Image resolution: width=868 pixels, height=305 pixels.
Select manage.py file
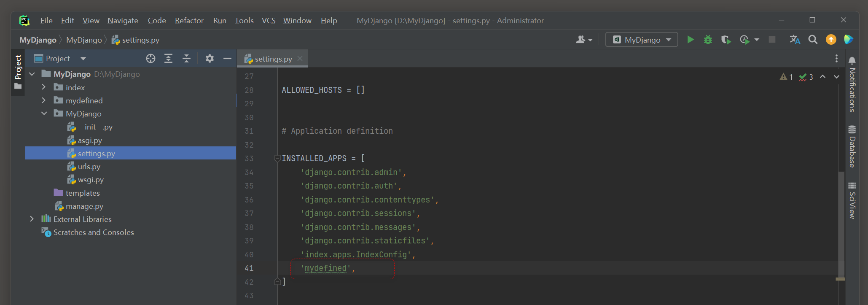(x=79, y=206)
